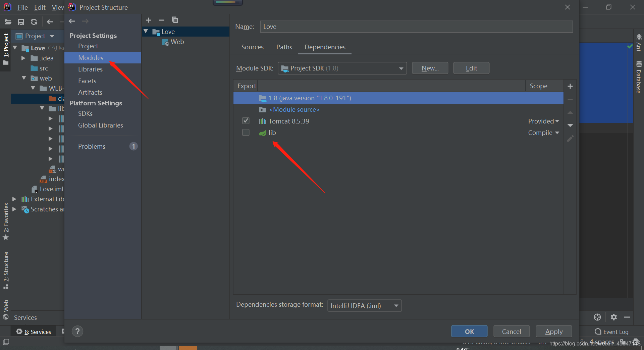Open 8: Services tool window tab
644x350 pixels.
(x=34, y=332)
